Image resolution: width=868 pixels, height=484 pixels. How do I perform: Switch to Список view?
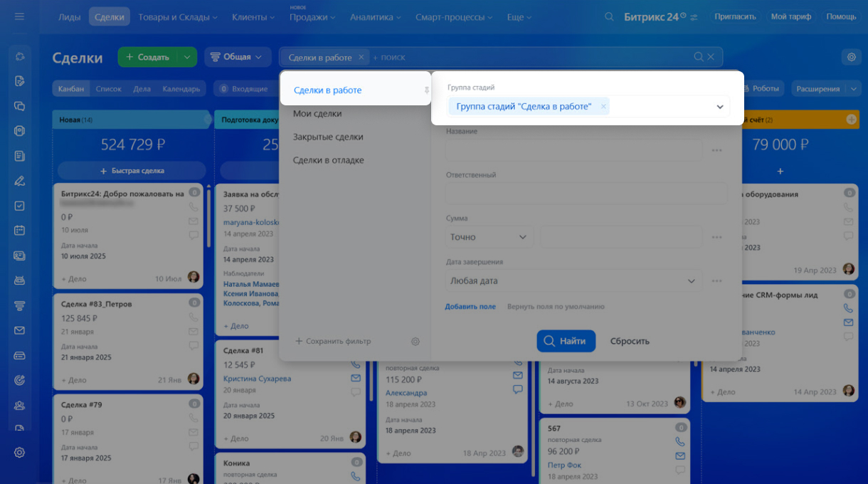[x=109, y=89]
